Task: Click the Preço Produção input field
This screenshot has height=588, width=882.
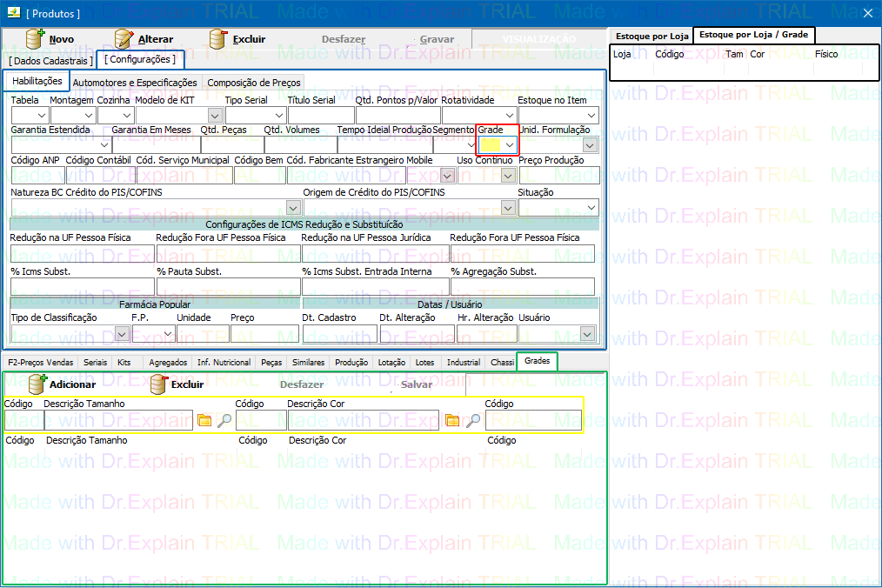Action: (x=558, y=176)
